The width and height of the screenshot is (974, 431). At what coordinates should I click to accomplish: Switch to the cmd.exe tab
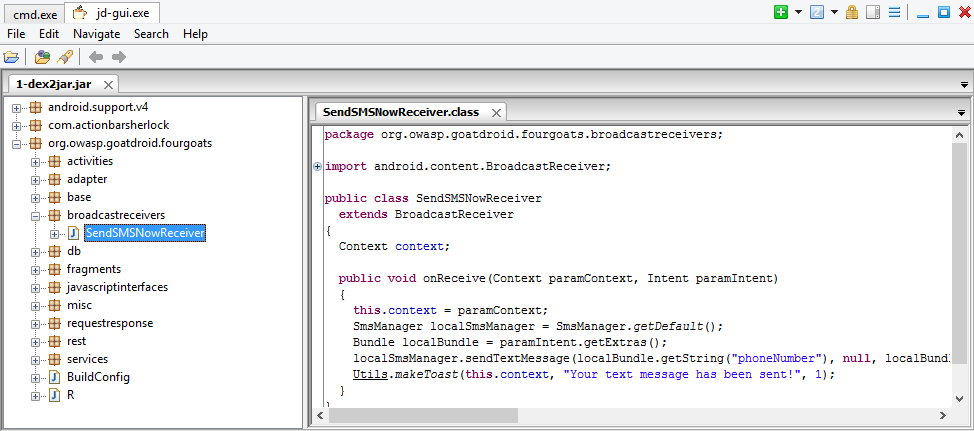click(32, 13)
